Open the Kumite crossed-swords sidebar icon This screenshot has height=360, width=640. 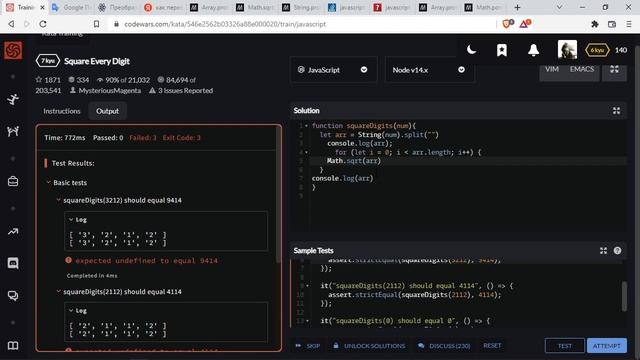(13, 131)
